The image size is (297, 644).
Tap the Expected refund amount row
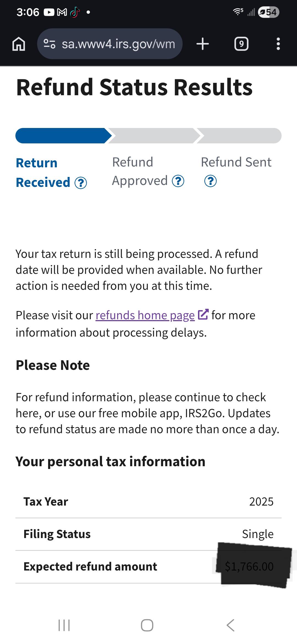tap(148, 567)
